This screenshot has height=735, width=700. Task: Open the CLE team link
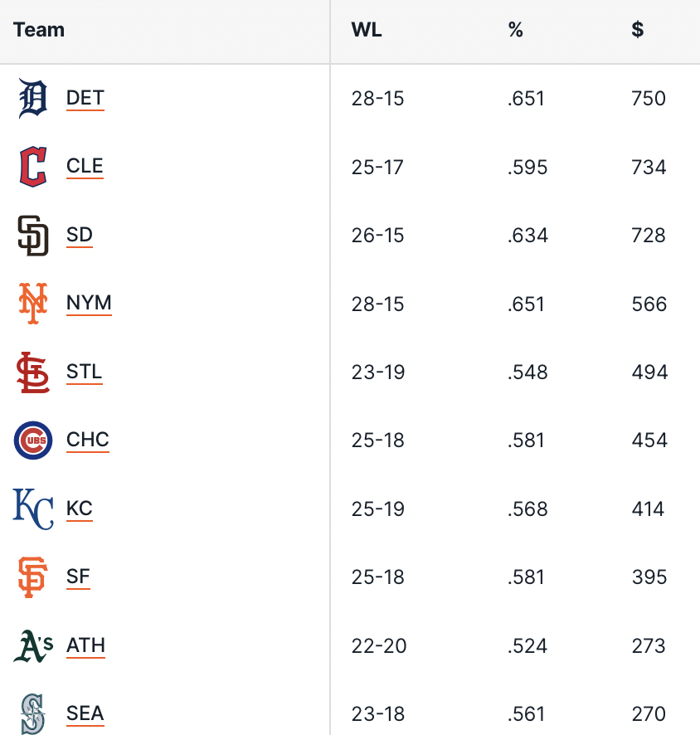click(x=85, y=167)
